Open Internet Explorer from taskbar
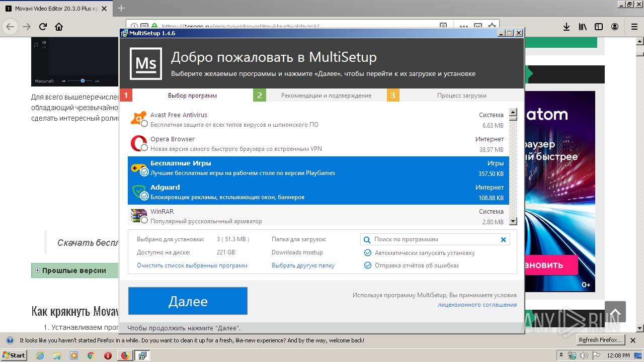 [40, 355]
